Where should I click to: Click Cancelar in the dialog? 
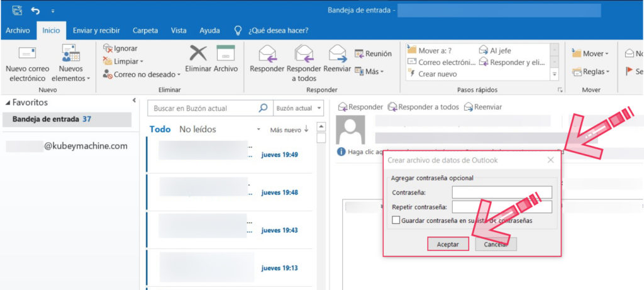(x=496, y=244)
